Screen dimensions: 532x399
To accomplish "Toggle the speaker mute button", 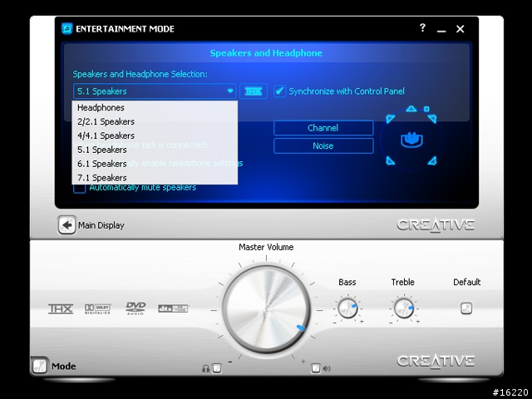I will tap(316, 368).
